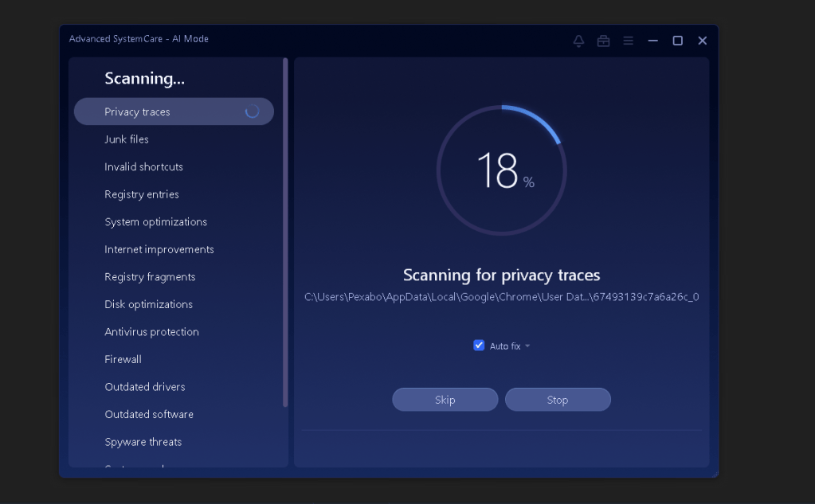Select Outdated software item
The width and height of the screenshot is (815, 504).
click(x=174, y=415)
